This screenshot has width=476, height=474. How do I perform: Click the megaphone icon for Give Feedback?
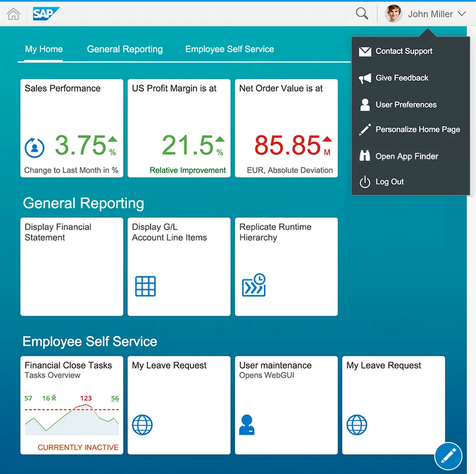click(x=365, y=79)
